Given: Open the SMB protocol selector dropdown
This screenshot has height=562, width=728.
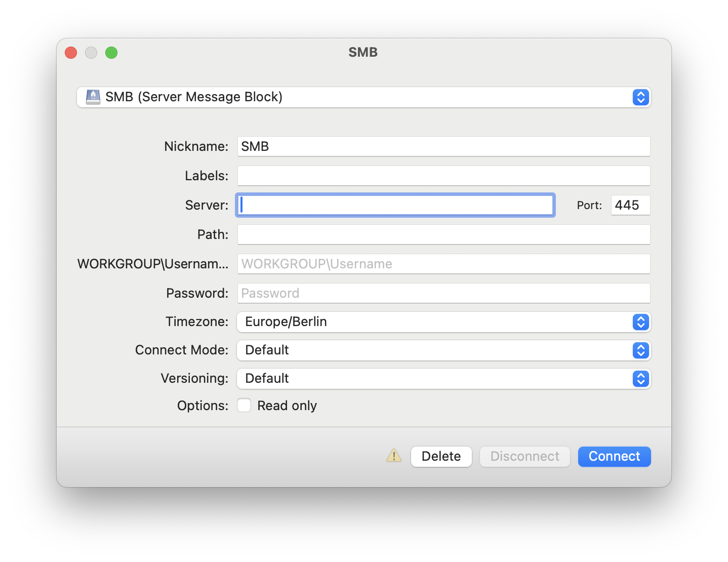Looking at the screenshot, I should (363, 97).
